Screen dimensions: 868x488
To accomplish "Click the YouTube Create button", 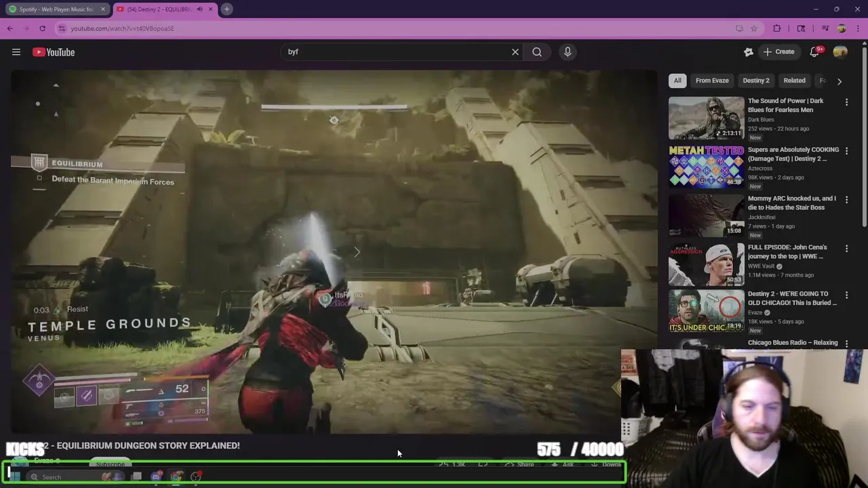I will pyautogui.click(x=778, y=52).
